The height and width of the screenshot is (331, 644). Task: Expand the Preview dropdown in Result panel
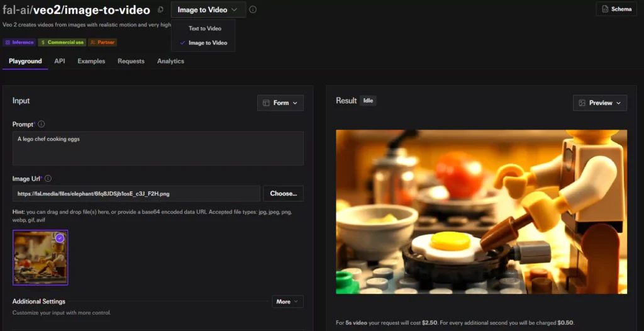599,103
